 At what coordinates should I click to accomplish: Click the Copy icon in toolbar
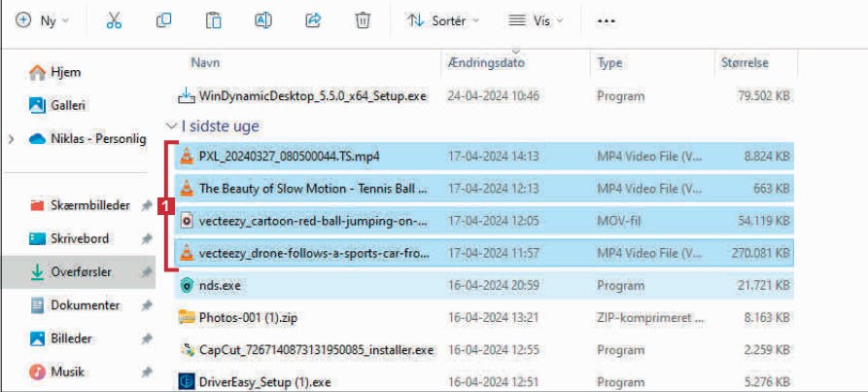[x=163, y=20]
